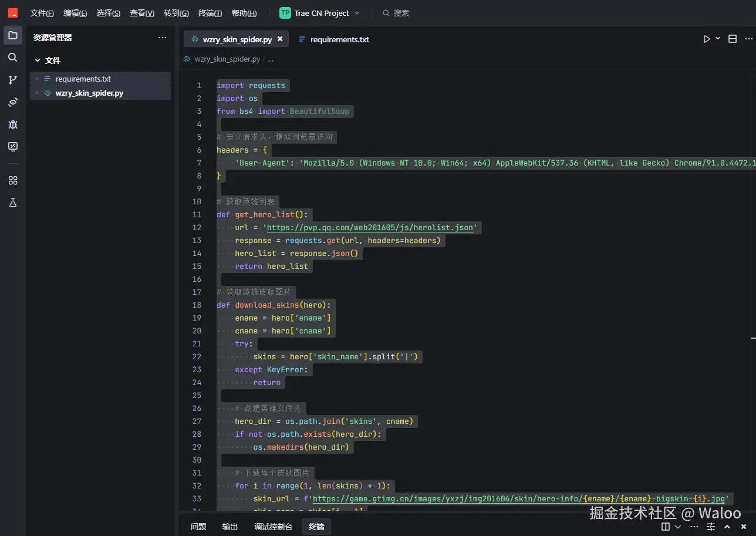Image resolution: width=756 pixels, height=536 pixels.
Task: Close the wzry_skin_spider.py tab
Action: coord(280,39)
